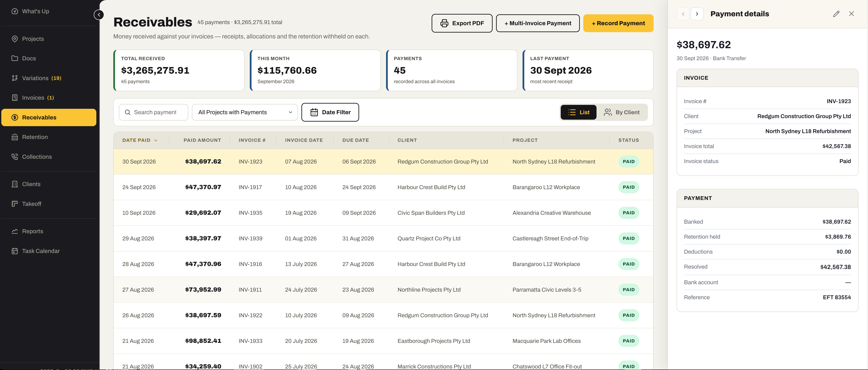Click the calendar icon on Date Filter

tap(314, 112)
